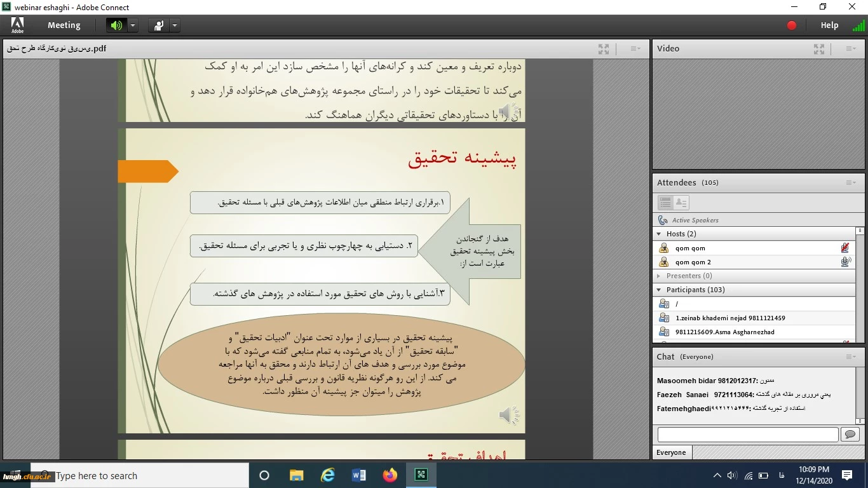Expand the Presenters (0) group
This screenshot has width=868, height=488.
click(659, 276)
